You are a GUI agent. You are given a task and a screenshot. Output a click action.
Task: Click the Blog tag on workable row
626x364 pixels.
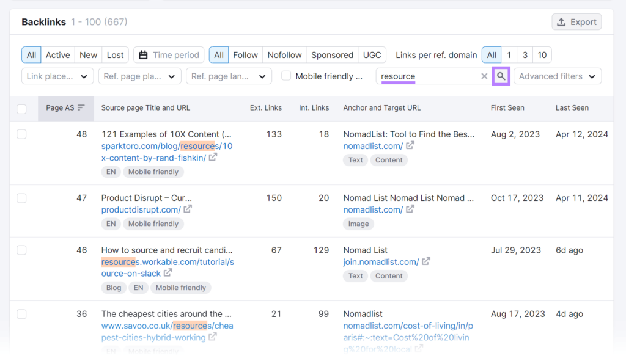coord(113,288)
